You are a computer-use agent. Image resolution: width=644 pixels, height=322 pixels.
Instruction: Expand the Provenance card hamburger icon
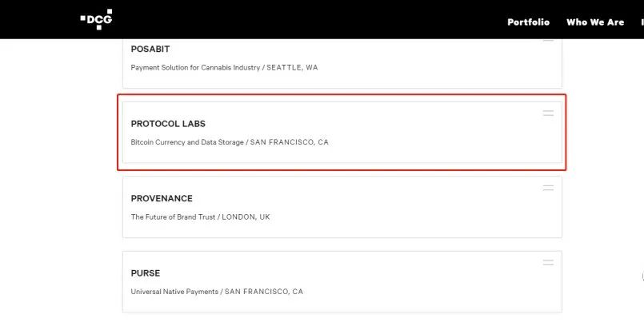[548, 188]
